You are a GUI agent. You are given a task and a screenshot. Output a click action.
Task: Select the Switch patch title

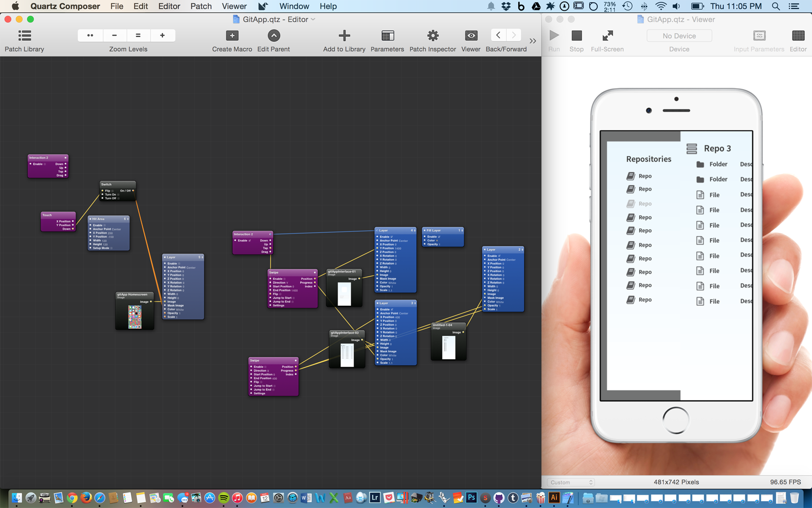pyautogui.click(x=106, y=184)
